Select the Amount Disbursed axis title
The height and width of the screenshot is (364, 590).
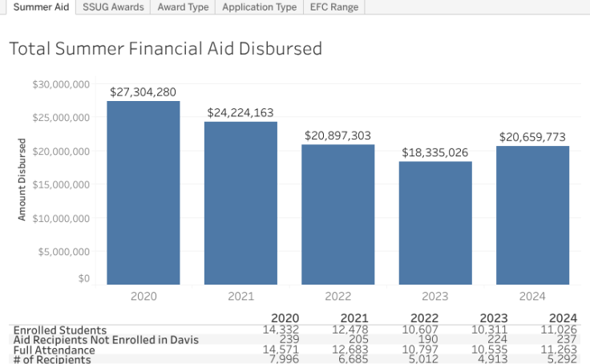(x=22, y=180)
